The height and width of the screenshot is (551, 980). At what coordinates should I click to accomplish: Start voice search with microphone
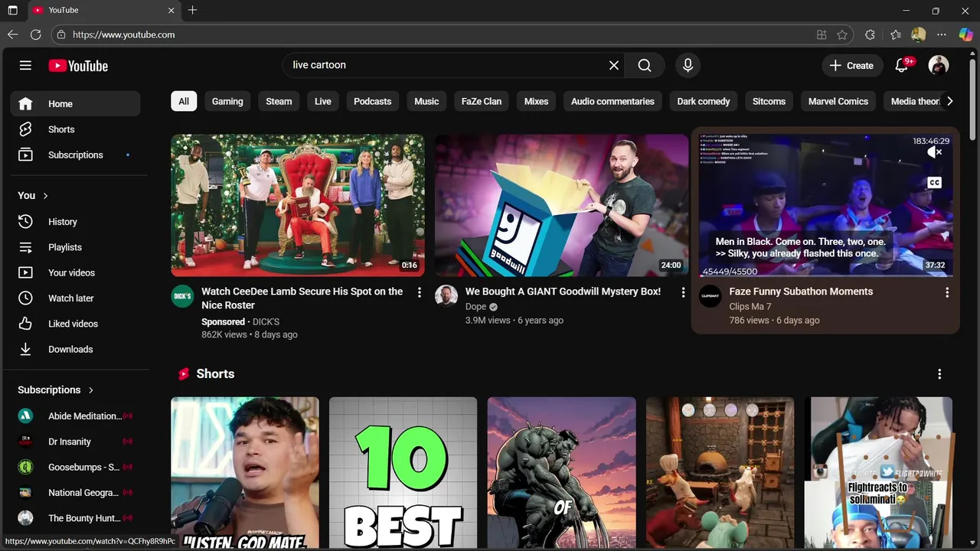point(688,66)
